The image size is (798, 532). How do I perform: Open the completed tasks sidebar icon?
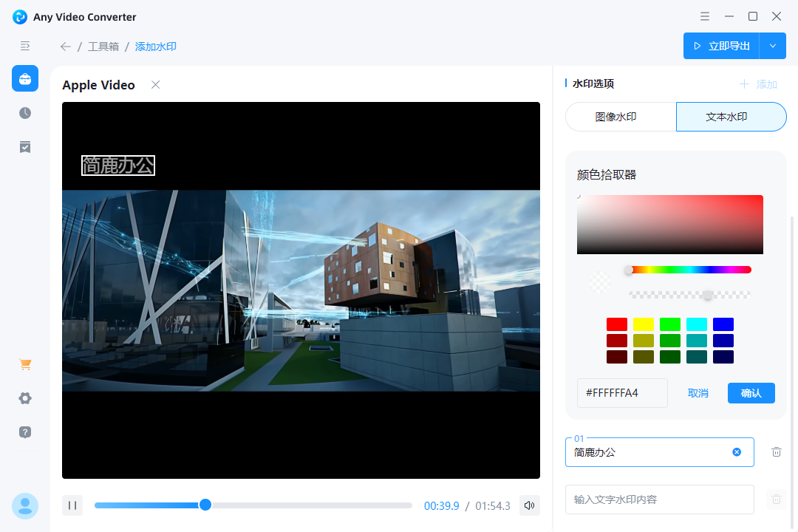pos(25,147)
